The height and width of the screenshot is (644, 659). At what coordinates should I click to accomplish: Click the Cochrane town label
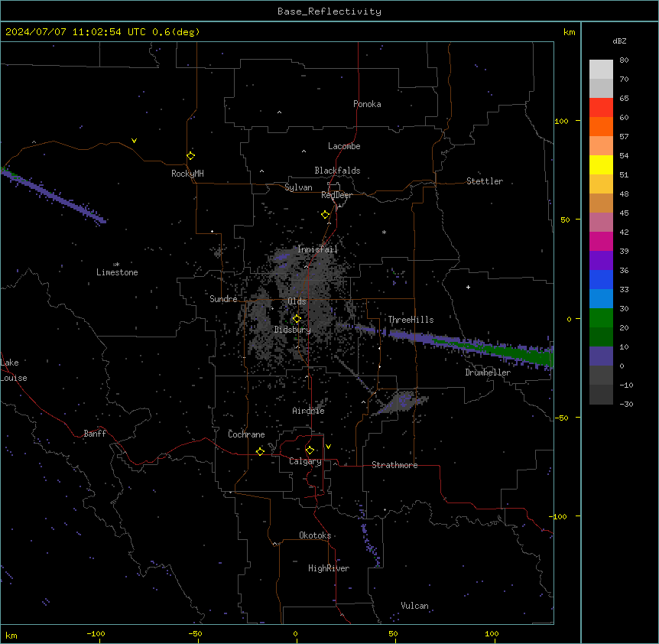tap(246, 434)
